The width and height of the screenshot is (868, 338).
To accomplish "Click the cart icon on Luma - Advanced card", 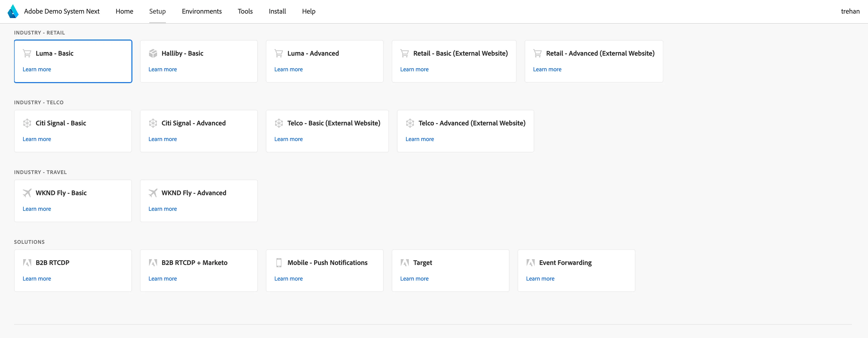I will point(279,53).
